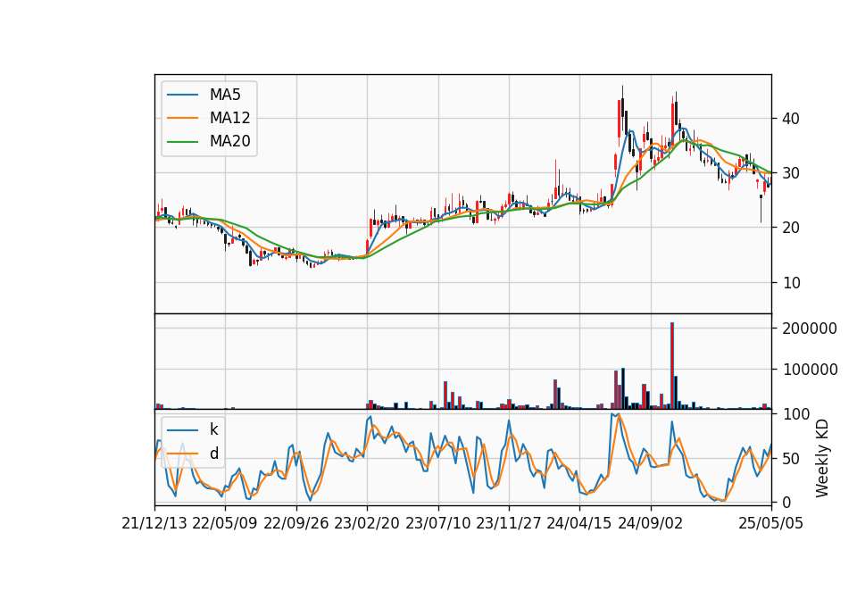Click the KD axis value 0
Image resolution: width=857 pixels, height=616 pixels.
(786, 503)
